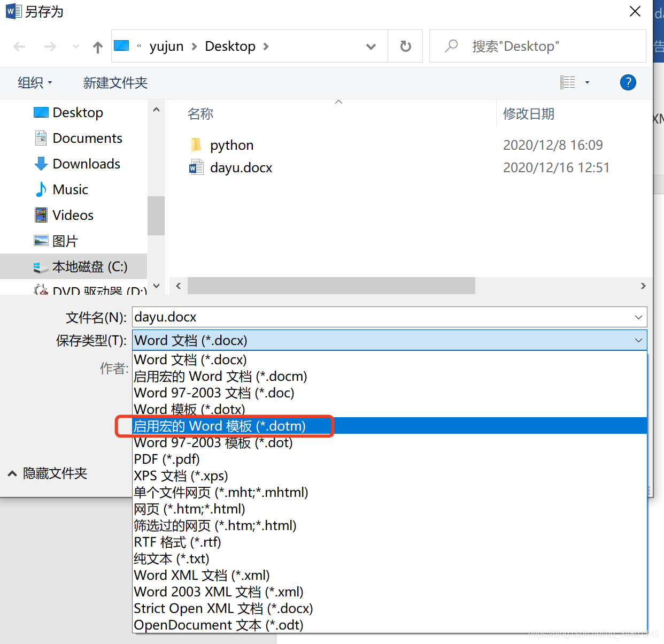Click date 2020/12/16 12:51
Image resolution: width=664 pixels, height=644 pixels.
pos(556,167)
